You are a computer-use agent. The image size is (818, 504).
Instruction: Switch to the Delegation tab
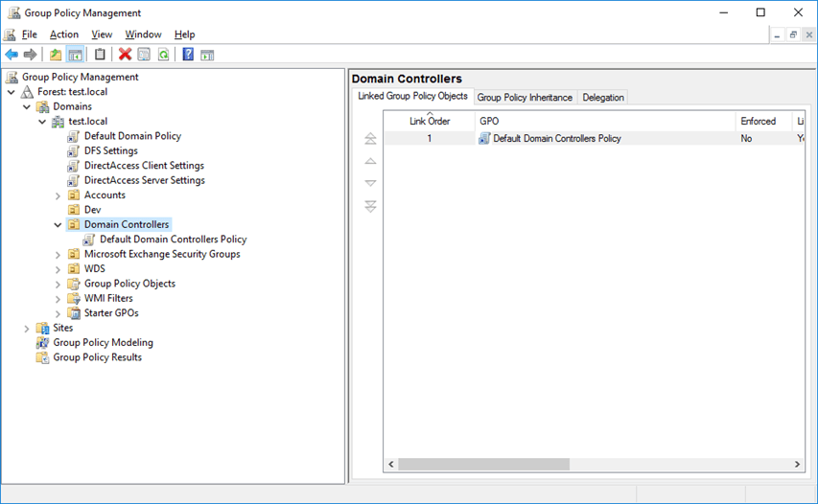(x=603, y=97)
